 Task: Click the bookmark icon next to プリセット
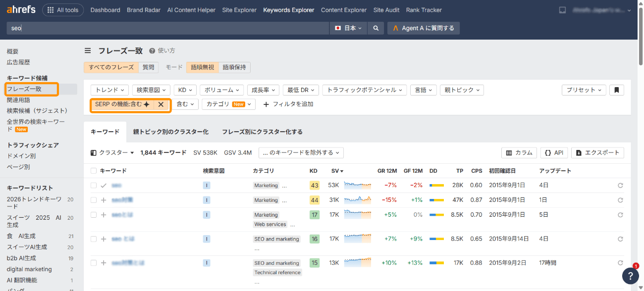click(617, 90)
